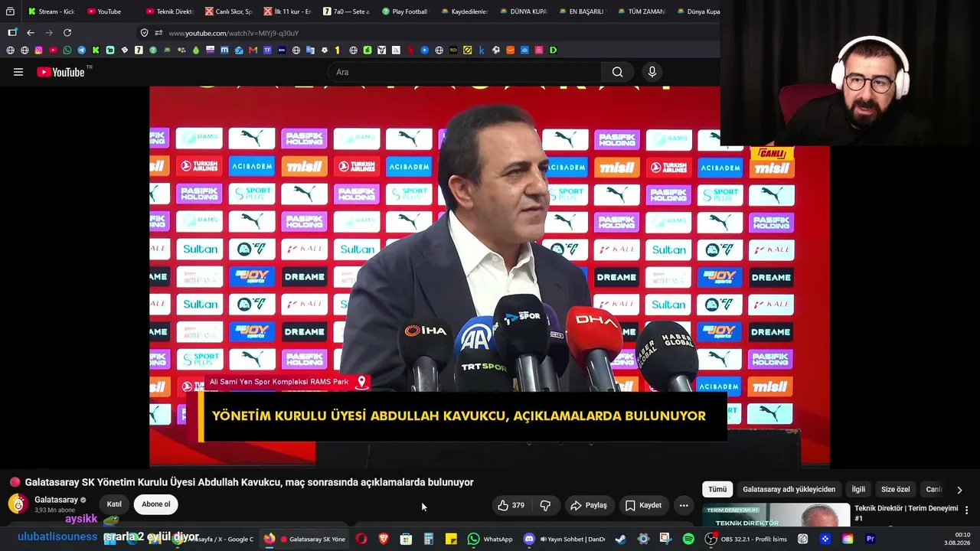Save the video with Kaydet button
Image resolution: width=980 pixels, height=551 pixels.
coord(643,505)
